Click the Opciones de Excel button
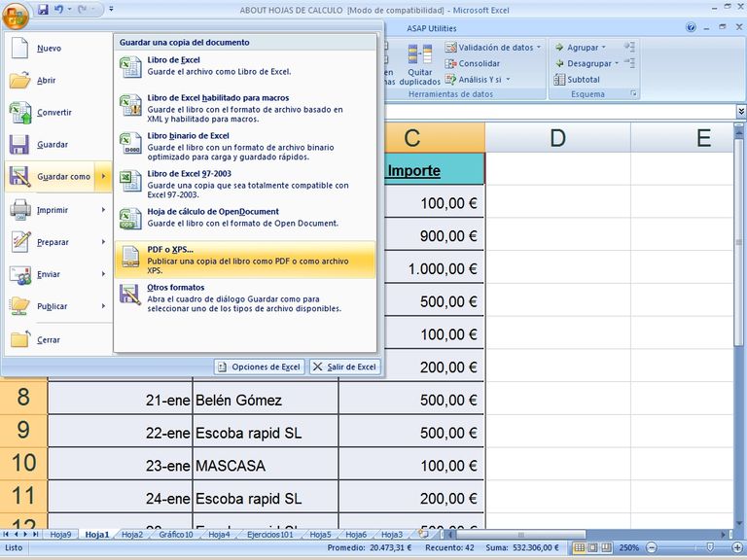Screen dimensions: 747x560 [x=259, y=367]
